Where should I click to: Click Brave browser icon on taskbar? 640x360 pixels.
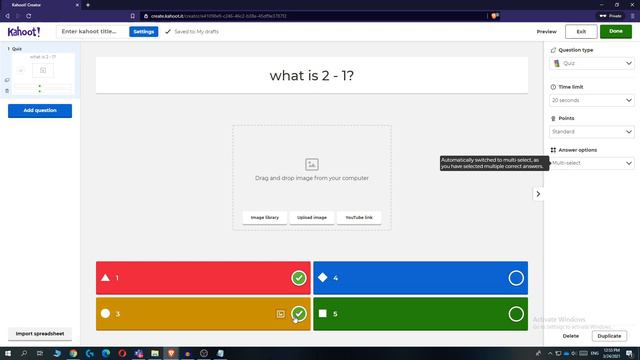pos(171,353)
